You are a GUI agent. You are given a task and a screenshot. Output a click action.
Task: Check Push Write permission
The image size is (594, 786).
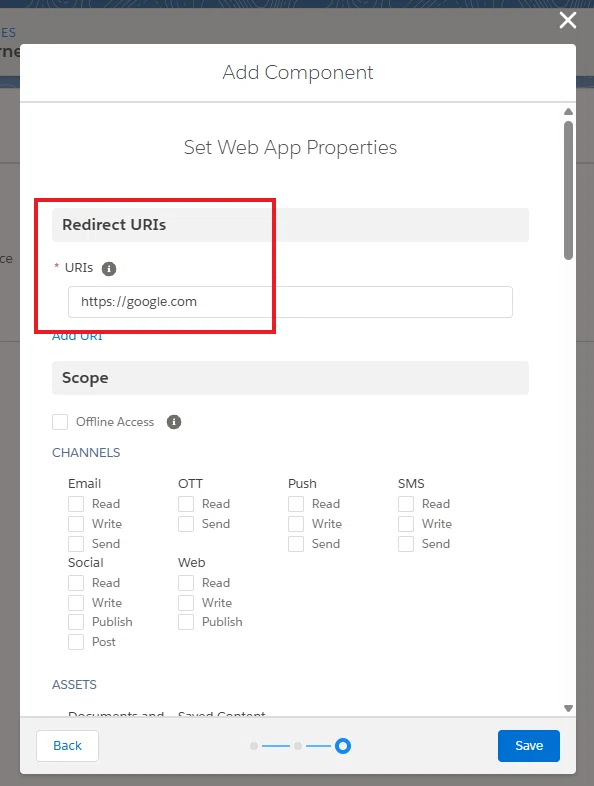coord(296,524)
